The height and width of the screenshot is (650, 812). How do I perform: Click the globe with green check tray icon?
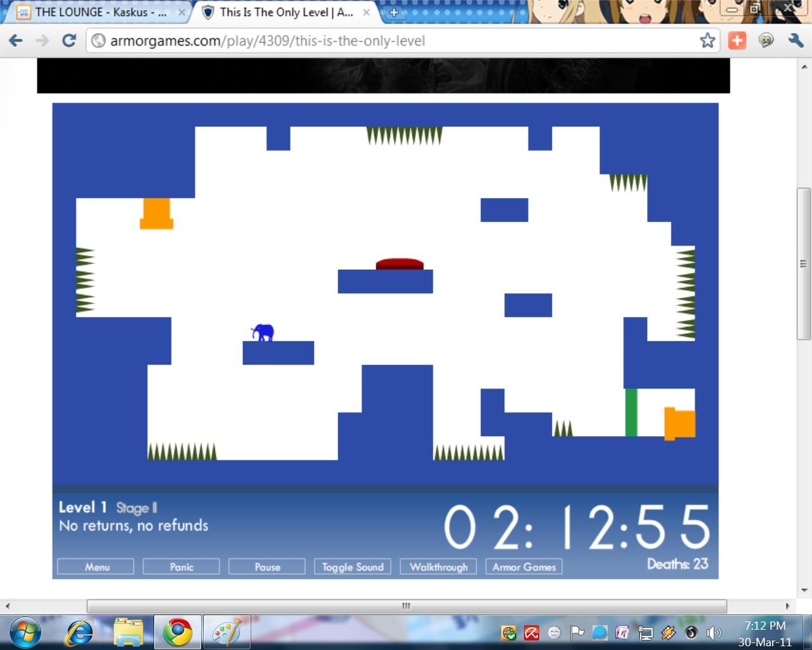tap(509, 632)
